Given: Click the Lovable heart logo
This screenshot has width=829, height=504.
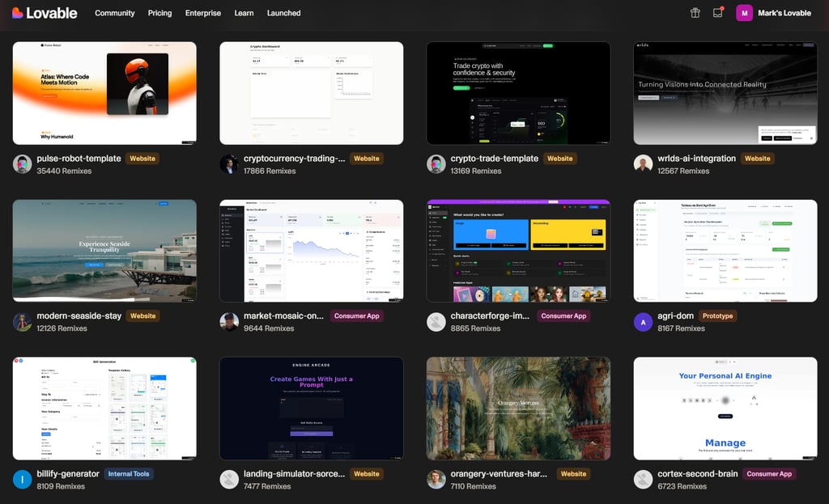Looking at the screenshot, I should (x=18, y=13).
